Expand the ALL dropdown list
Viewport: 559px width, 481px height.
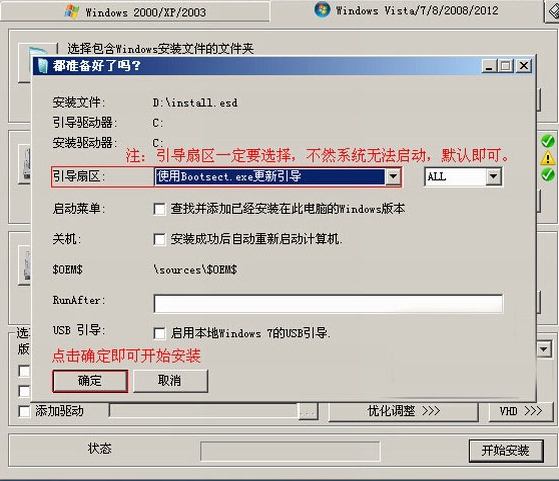(493, 176)
